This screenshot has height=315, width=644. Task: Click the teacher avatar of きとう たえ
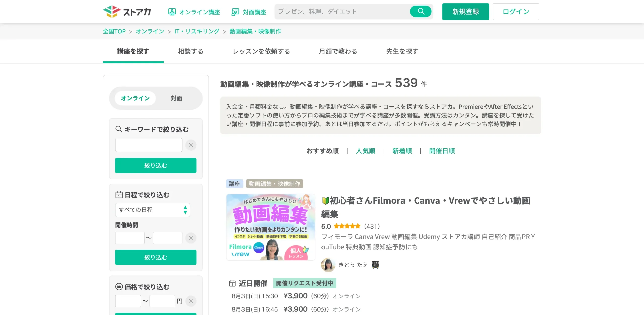(x=328, y=265)
